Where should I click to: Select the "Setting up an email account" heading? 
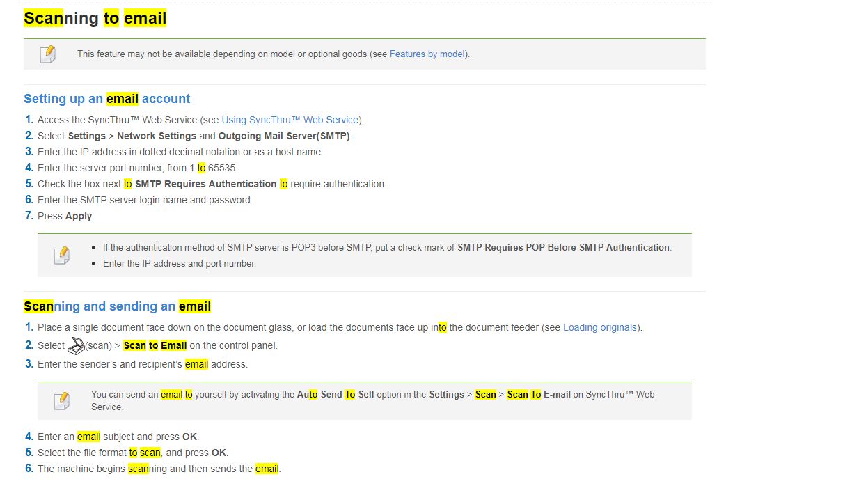[x=106, y=99]
